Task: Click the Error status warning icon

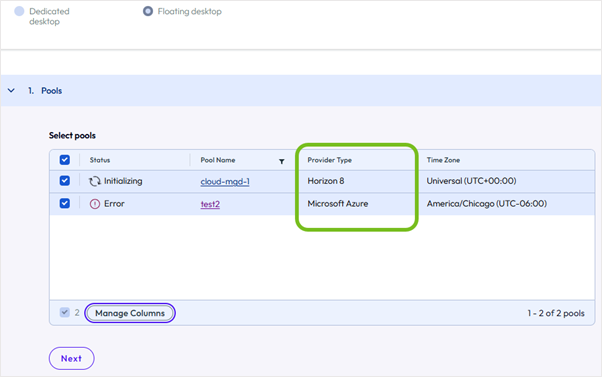Action: [95, 204]
